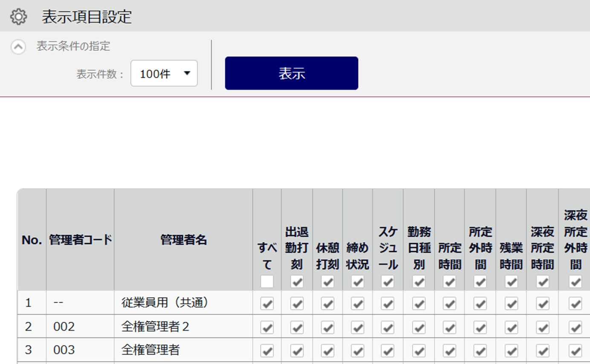Uncheck 勤務日種別 for 全権管理者２ row
The width and height of the screenshot is (590, 364).
tap(419, 327)
